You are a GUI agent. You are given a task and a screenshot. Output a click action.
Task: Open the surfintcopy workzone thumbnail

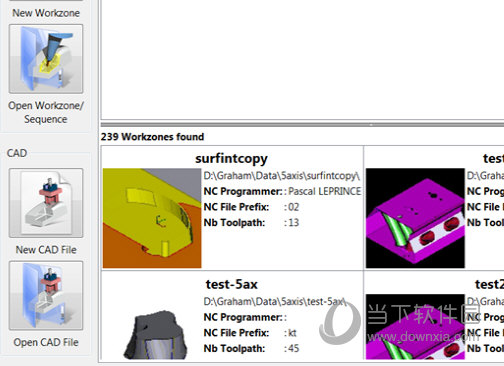pyautogui.click(x=152, y=218)
